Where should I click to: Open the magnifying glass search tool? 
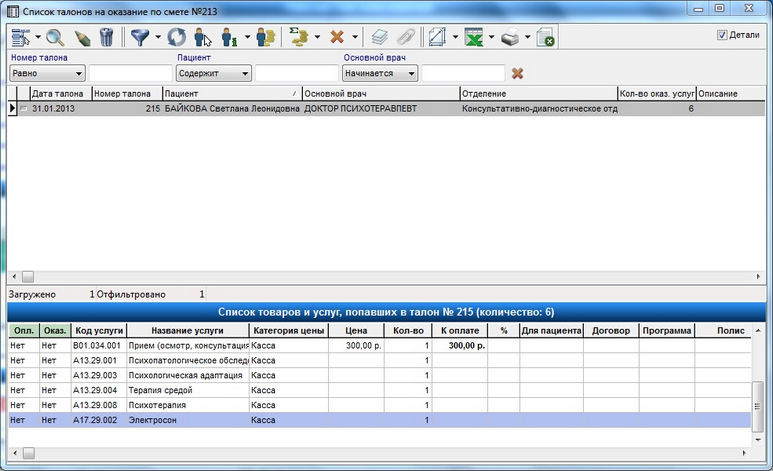(x=55, y=37)
